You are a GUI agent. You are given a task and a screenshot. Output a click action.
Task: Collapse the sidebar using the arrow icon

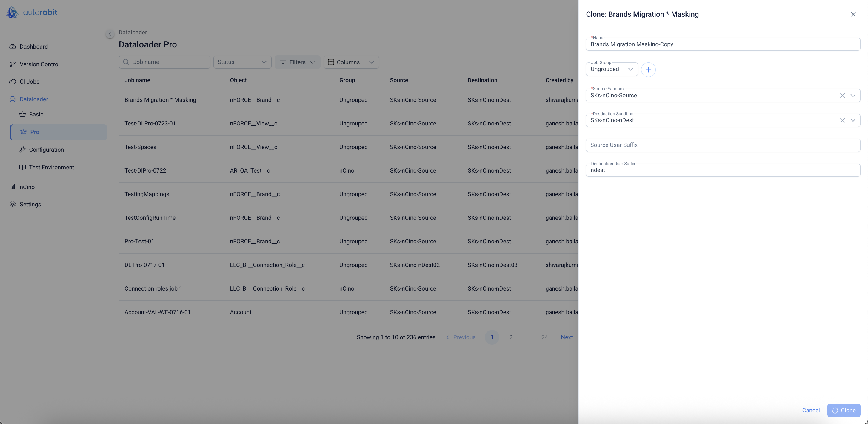click(x=110, y=34)
